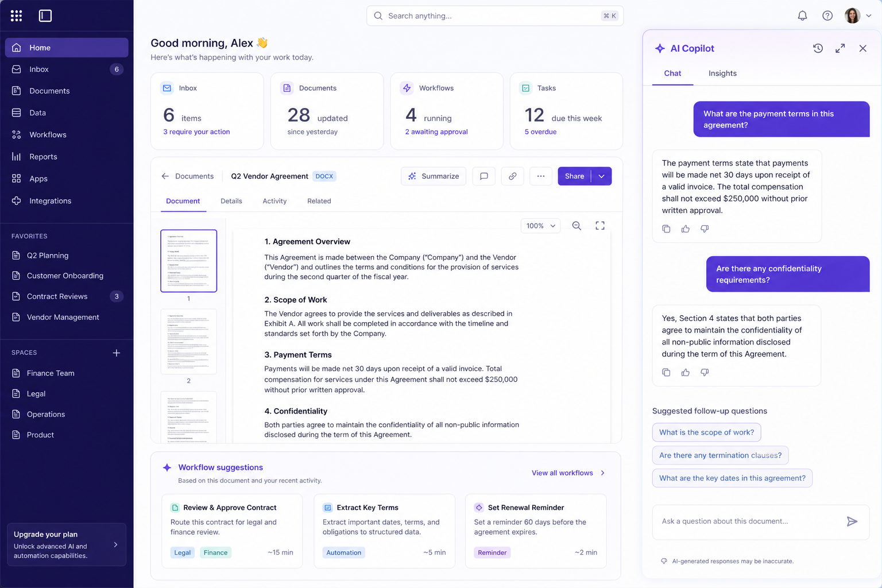Click the Search anything field
882x588 pixels.
(x=495, y=16)
